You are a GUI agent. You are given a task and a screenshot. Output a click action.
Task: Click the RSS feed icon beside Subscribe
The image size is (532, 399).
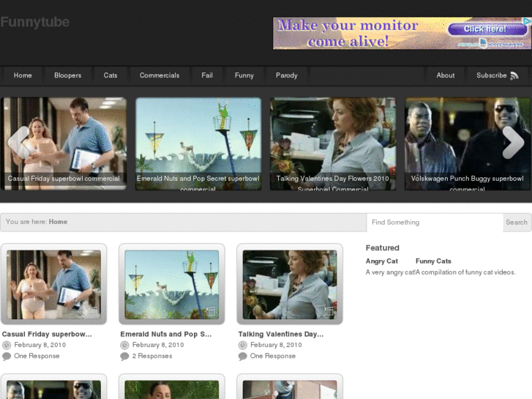pyautogui.click(x=514, y=75)
